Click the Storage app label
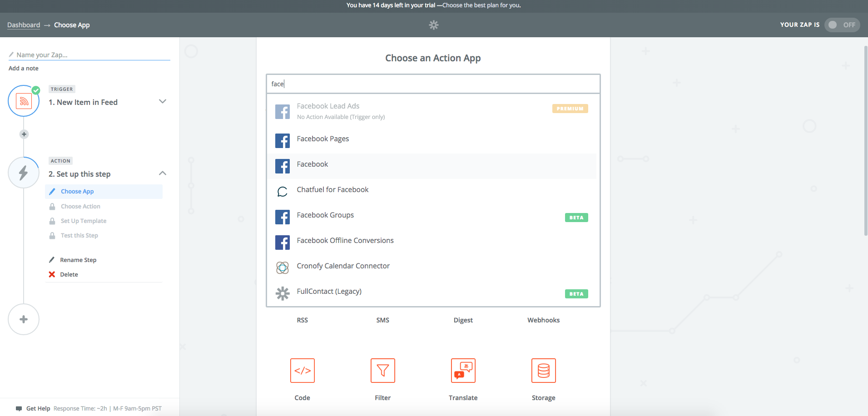Image resolution: width=868 pixels, height=416 pixels. tap(544, 398)
